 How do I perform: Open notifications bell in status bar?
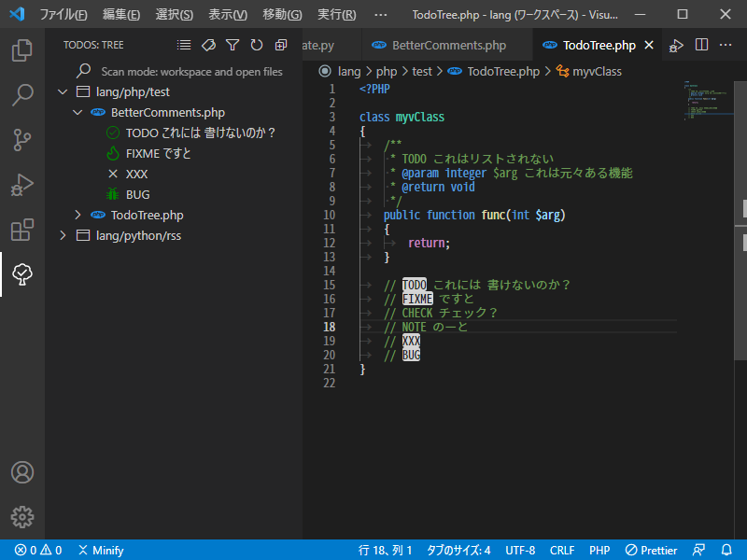[726, 550]
